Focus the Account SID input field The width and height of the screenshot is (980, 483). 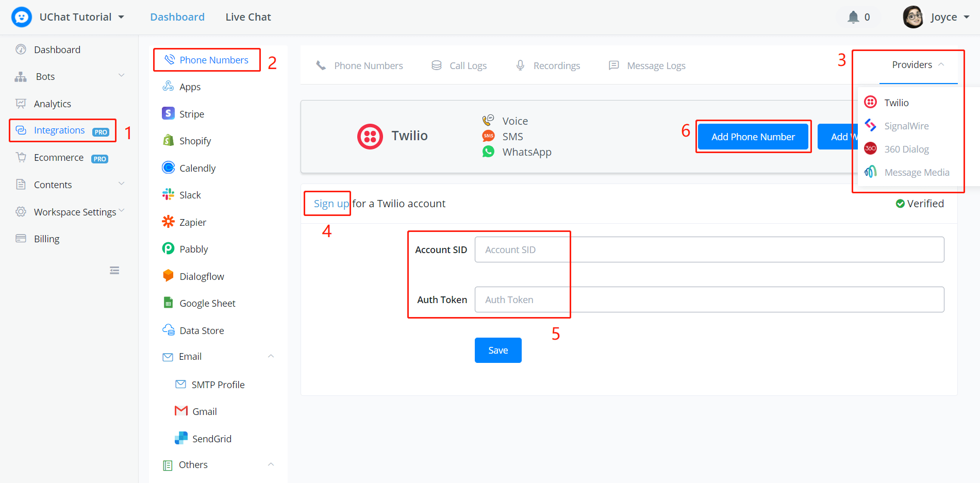coord(709,249)
